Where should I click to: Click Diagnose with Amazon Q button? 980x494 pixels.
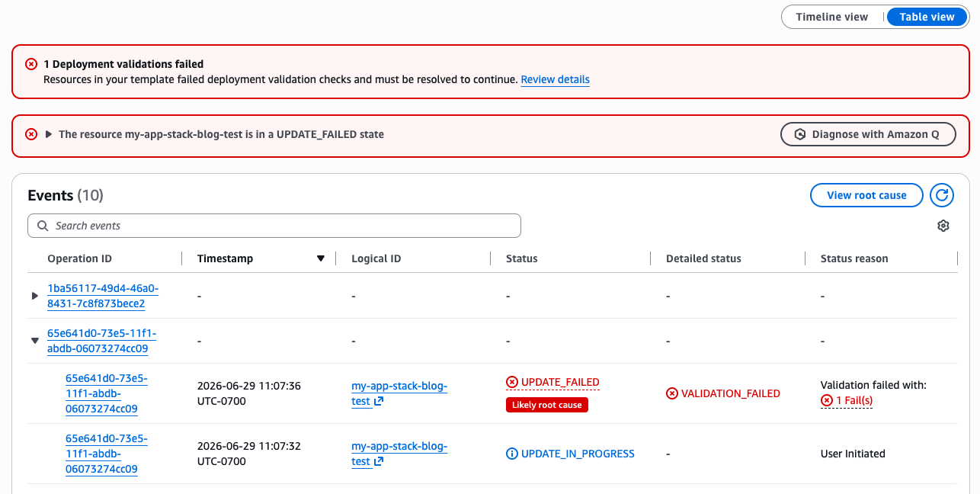click(x=868, y=134)
